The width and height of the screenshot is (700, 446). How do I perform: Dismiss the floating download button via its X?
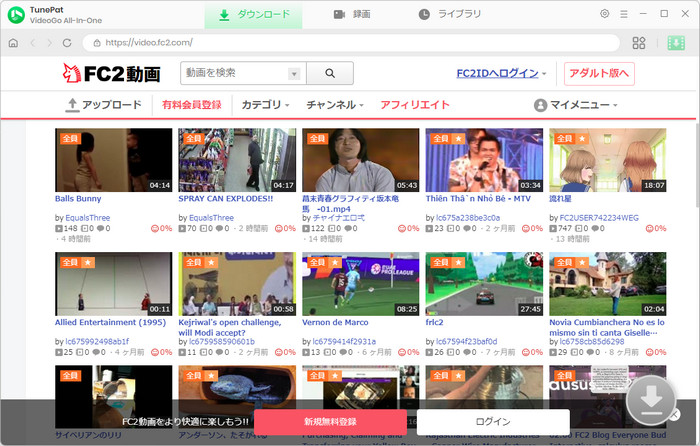pos(675,414)
